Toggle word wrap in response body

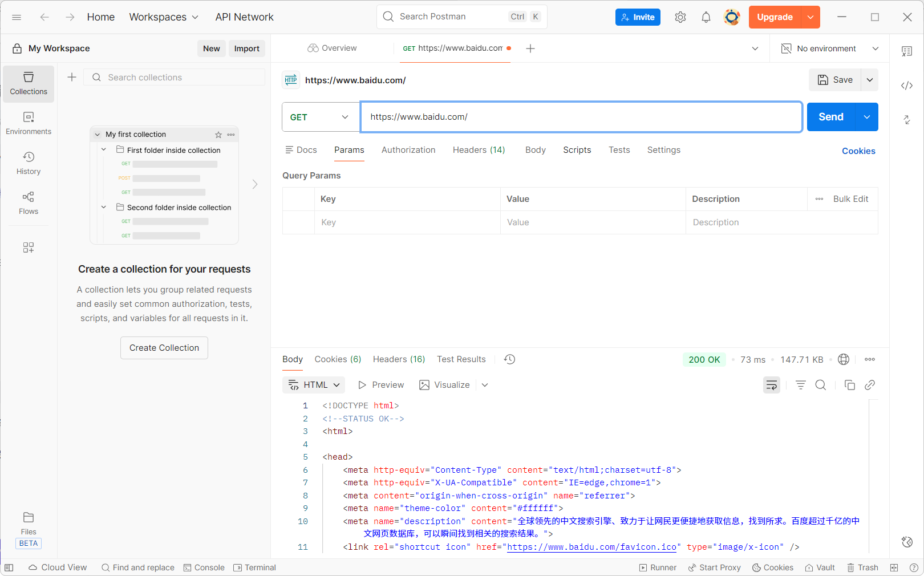pyautogui.click(x=772, y=385)
